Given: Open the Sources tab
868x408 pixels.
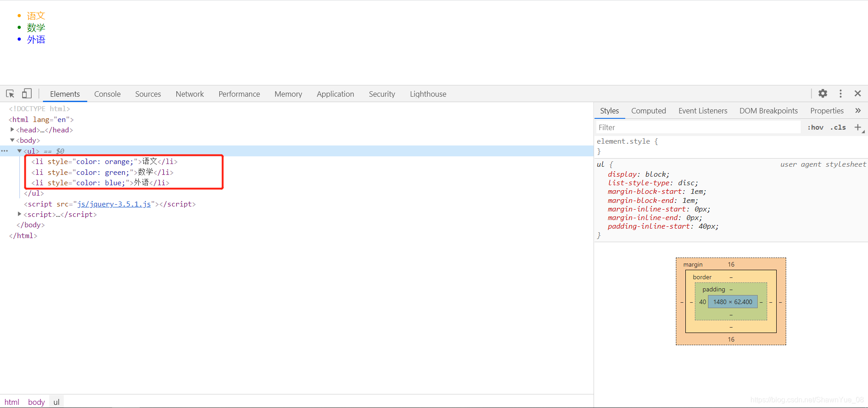Looking at the screenshot, I should coord(148,94).
